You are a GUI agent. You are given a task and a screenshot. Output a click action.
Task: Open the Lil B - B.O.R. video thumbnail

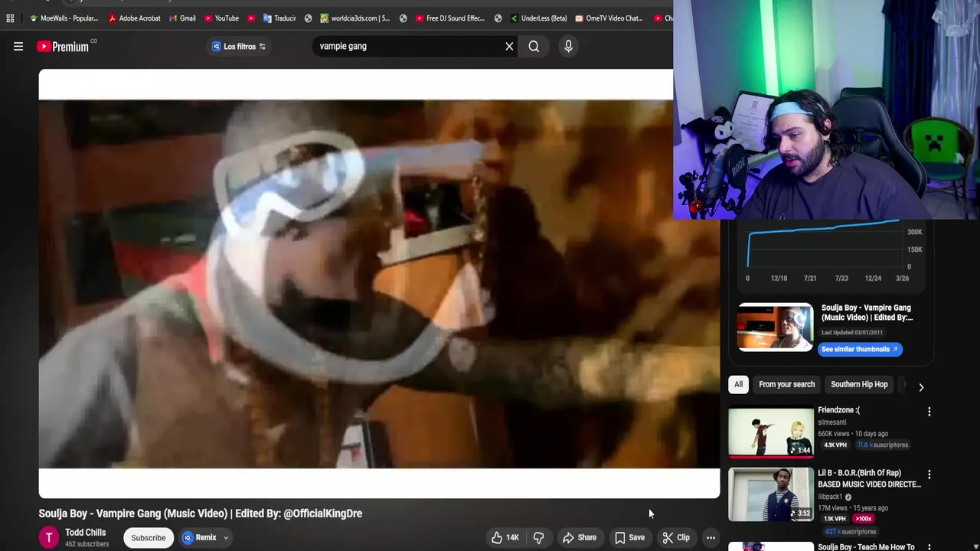(x=771, y=495)
